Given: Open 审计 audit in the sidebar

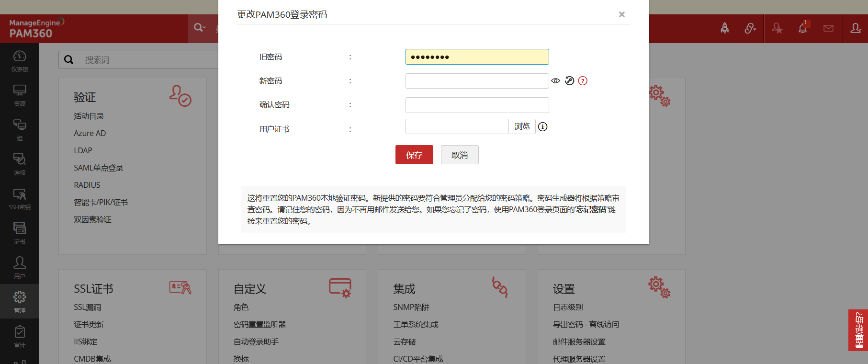Looking at the screenshot, I should tap(20, 337).
